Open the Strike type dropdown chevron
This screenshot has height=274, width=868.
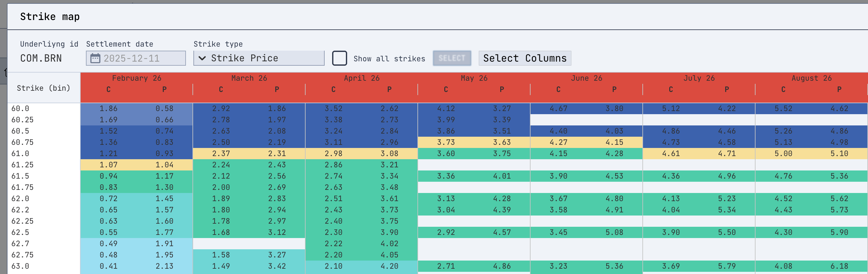202,58
